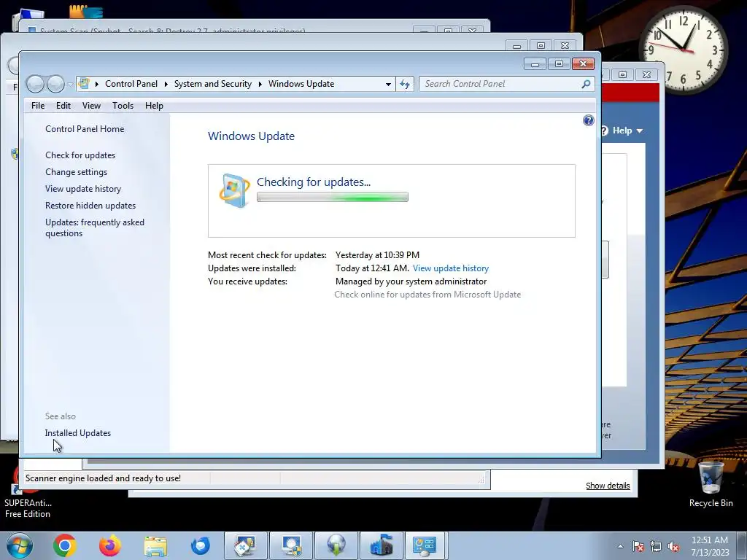Screen dimensions: 747x560
Task: Switch to the castle-flag taskbar window
Action: pyautogui.click(x=382, y=545)
